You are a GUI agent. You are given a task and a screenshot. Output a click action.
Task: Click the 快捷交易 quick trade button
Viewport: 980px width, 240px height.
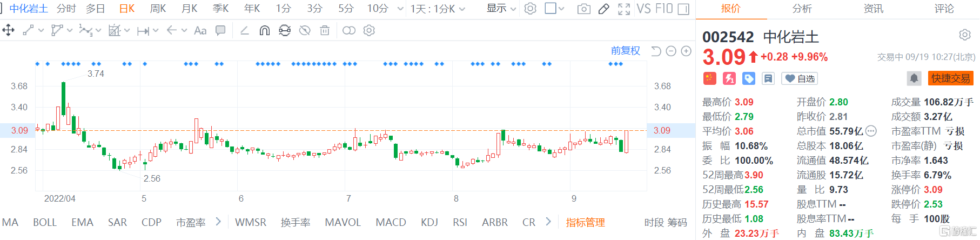tap(951, 78)
